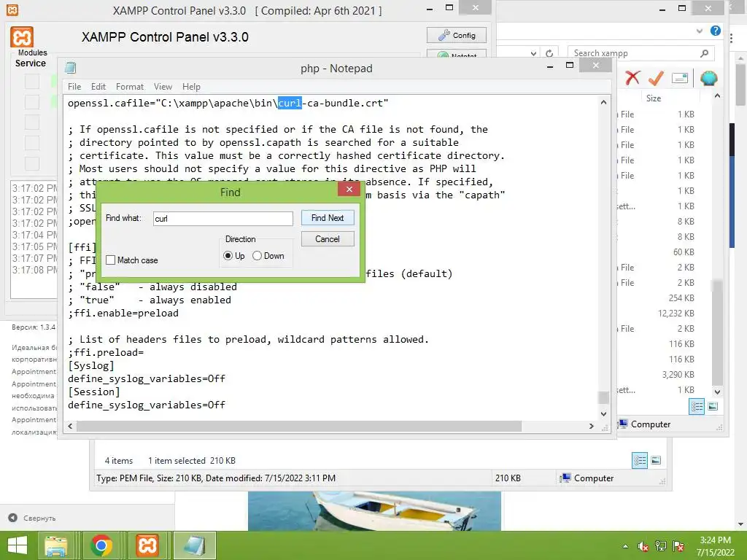Click the Computer label in the lower status bar
Viewport: 747px width, 560px height.
594,478
